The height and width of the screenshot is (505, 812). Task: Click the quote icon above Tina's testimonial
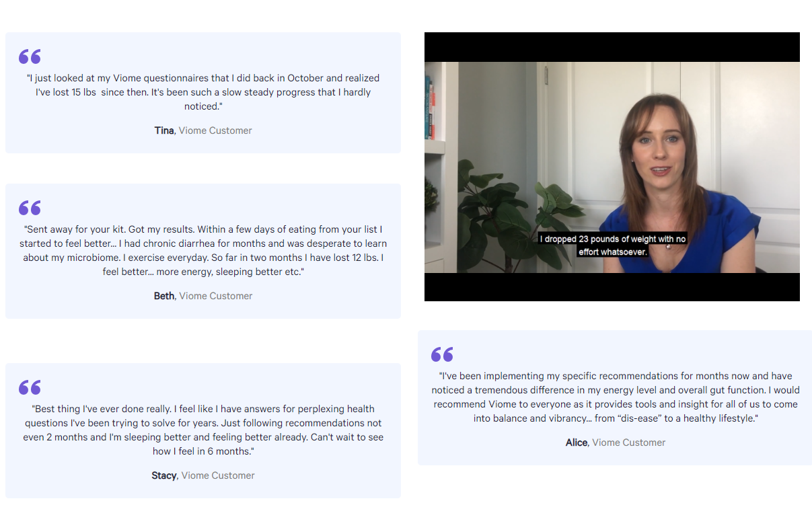[x=30, y=56]
